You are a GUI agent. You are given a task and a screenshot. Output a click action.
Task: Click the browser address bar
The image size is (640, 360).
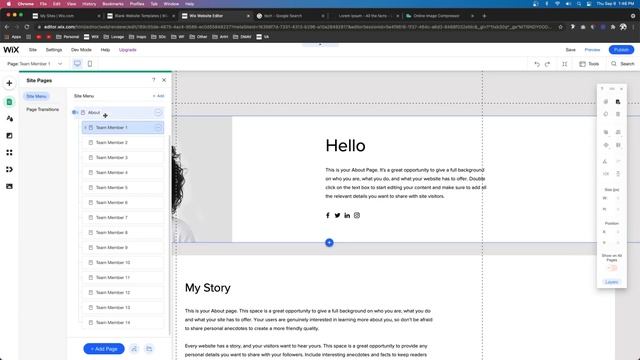pos(297,27)
